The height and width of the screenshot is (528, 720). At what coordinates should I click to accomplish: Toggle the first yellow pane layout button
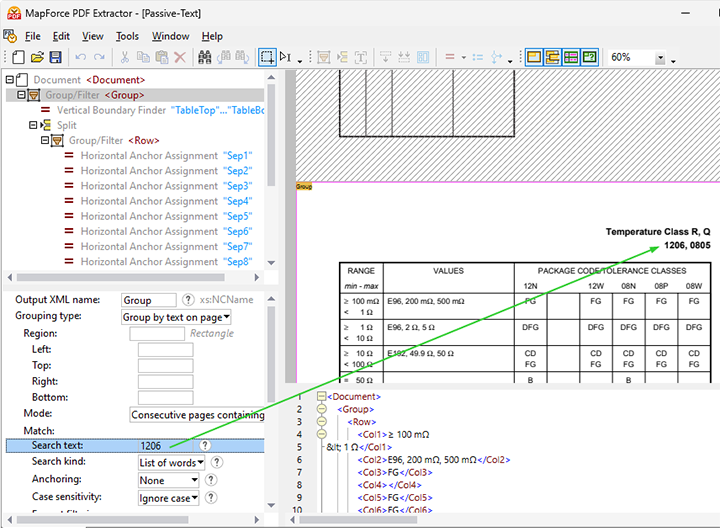click(534, 58)
